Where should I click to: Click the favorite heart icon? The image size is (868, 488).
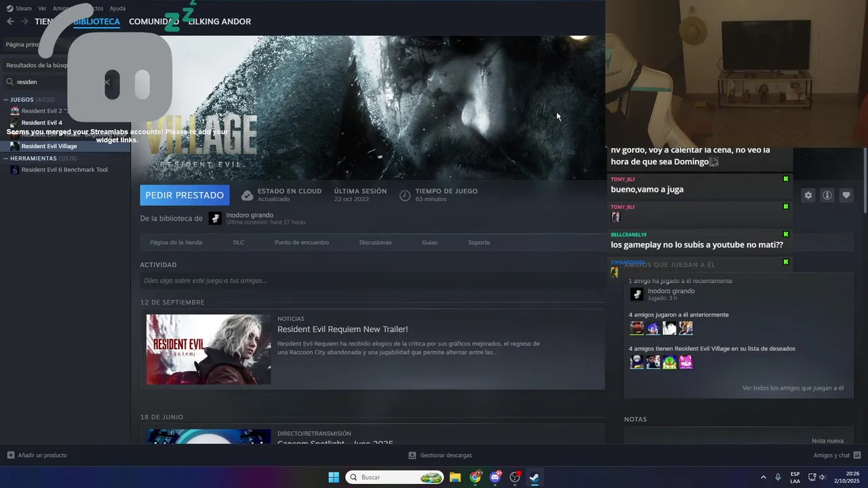click(x=846, y=195)
